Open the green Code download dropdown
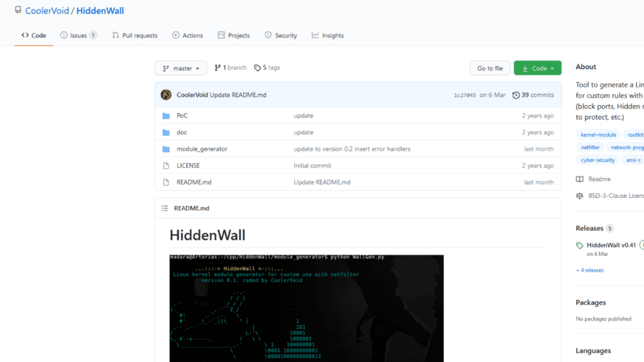 [x=537, y=68]
